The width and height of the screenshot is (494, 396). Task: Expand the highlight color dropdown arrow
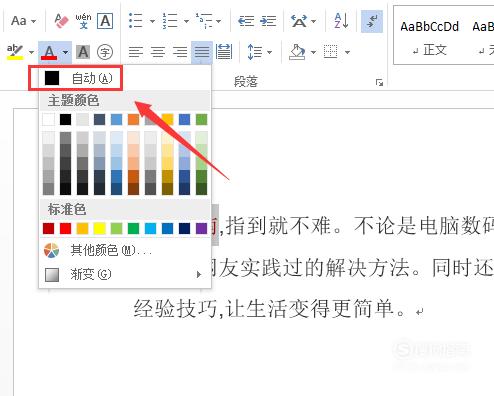pos(31,52)
